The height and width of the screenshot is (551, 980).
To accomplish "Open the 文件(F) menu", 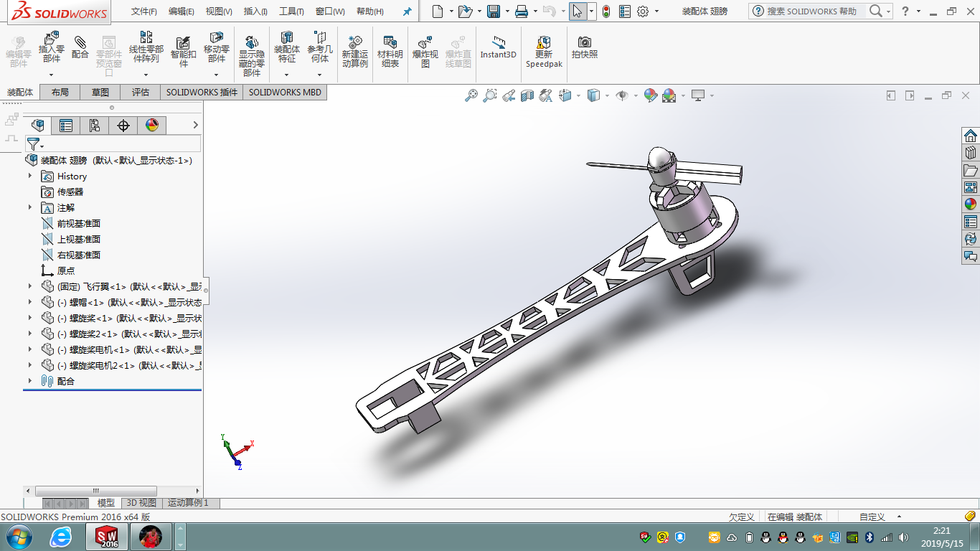I will pyautogui.click(x=144, y=11).
